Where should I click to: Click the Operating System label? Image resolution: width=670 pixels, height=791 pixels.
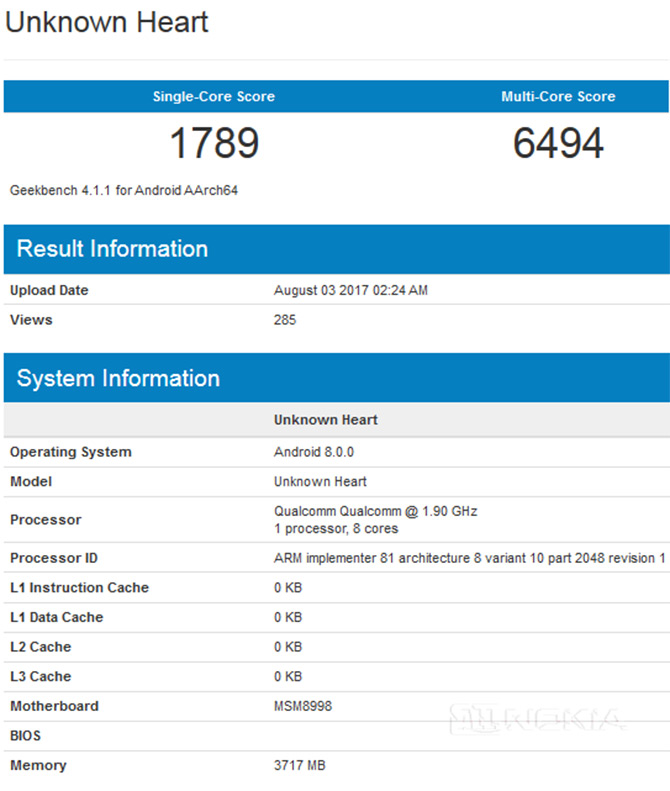pyautogui.click(x=71, y=452)
